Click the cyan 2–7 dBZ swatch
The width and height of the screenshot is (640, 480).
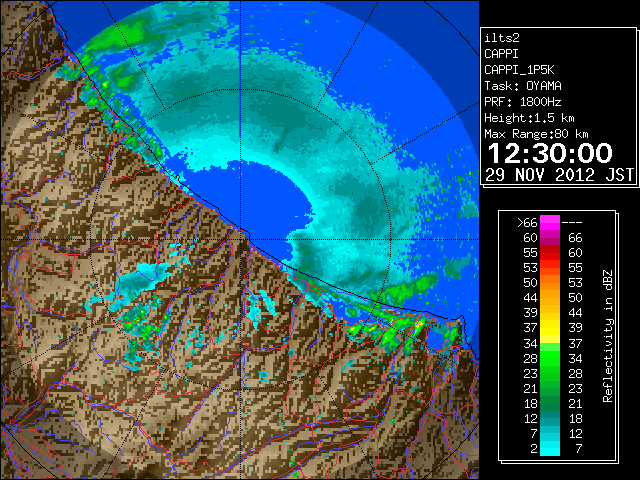click(550, 448)
